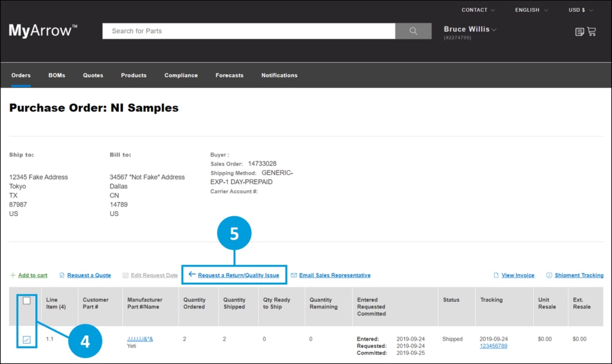Click the envelope icon for Email Sales Representative
The height and width of the screenshot is (364, 612).
[295, 275]
